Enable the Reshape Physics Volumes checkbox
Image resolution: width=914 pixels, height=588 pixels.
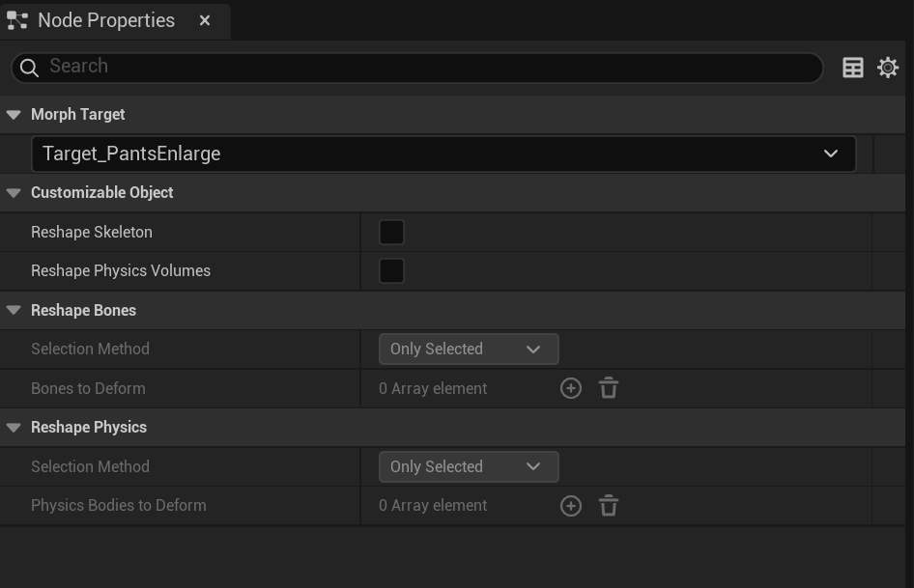coord(391,271)
